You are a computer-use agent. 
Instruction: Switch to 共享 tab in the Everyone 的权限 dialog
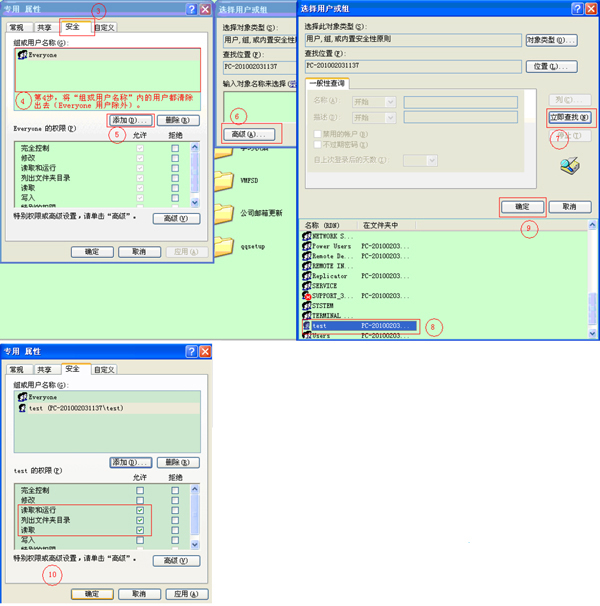44,27
